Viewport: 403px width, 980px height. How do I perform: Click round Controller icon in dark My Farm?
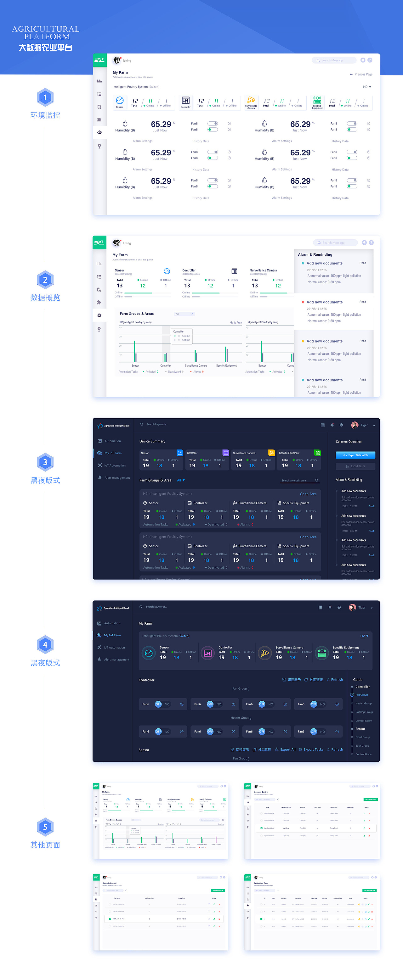[x=207, y=653]
